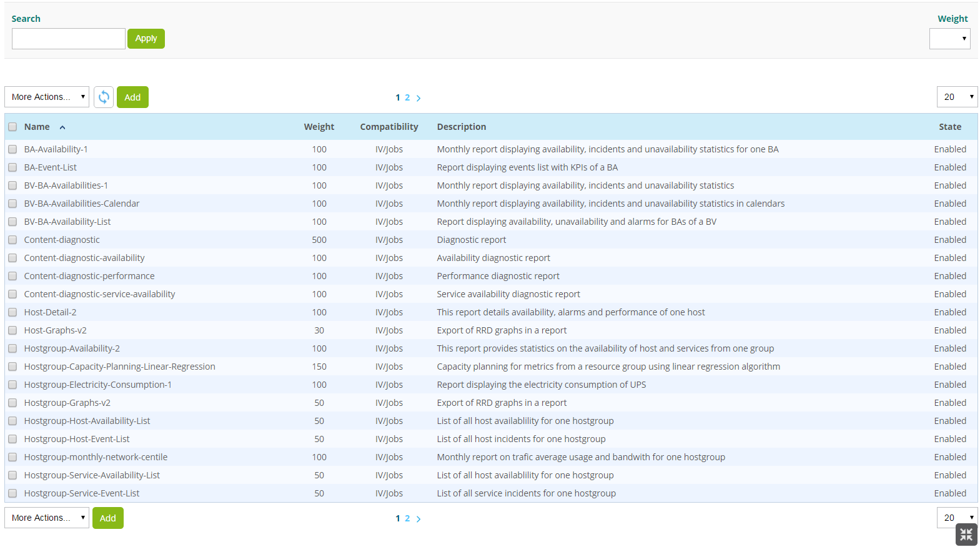The width and height of the screenshot is (980, 547).
Task: Click the Name column sort arrow
Action: tap(62, 127)
